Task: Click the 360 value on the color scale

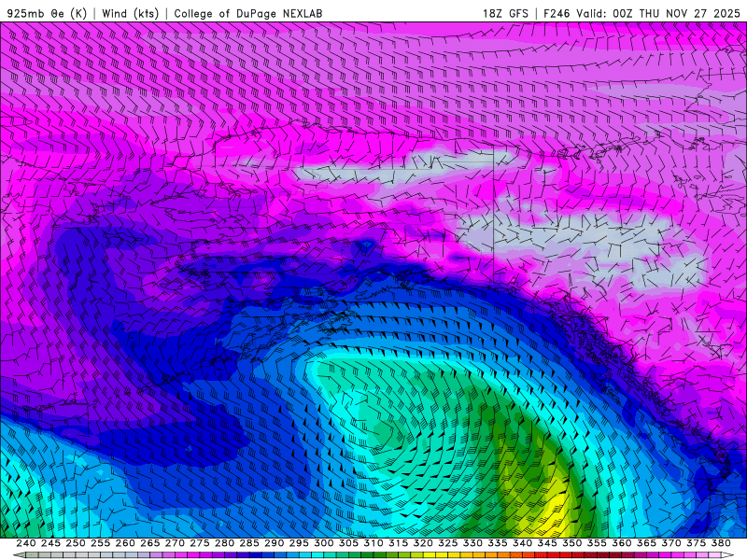Action: click(x=622, y=543)
